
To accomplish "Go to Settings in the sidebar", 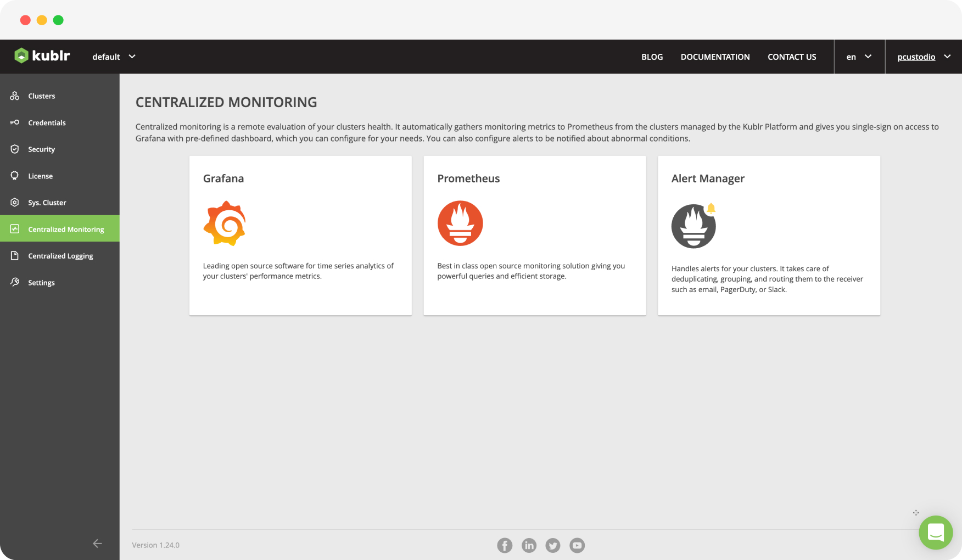I will click(60, 282).
